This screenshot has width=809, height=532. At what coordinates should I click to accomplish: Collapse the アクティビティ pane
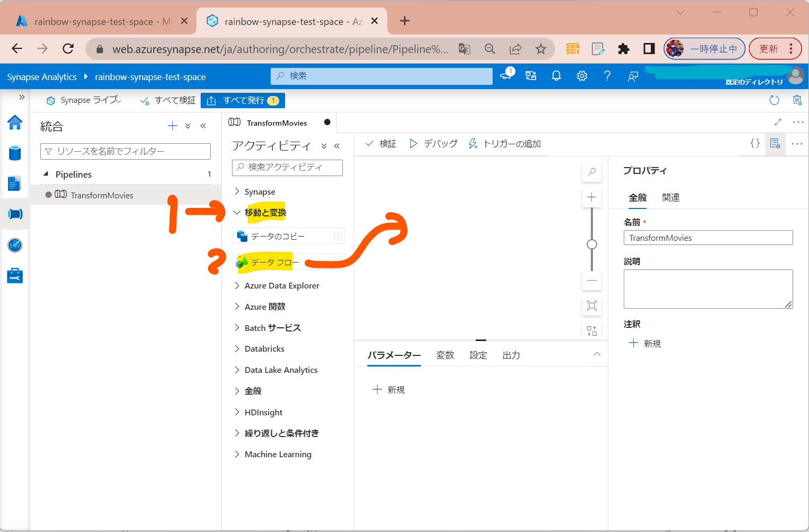[x=337, y=146]
